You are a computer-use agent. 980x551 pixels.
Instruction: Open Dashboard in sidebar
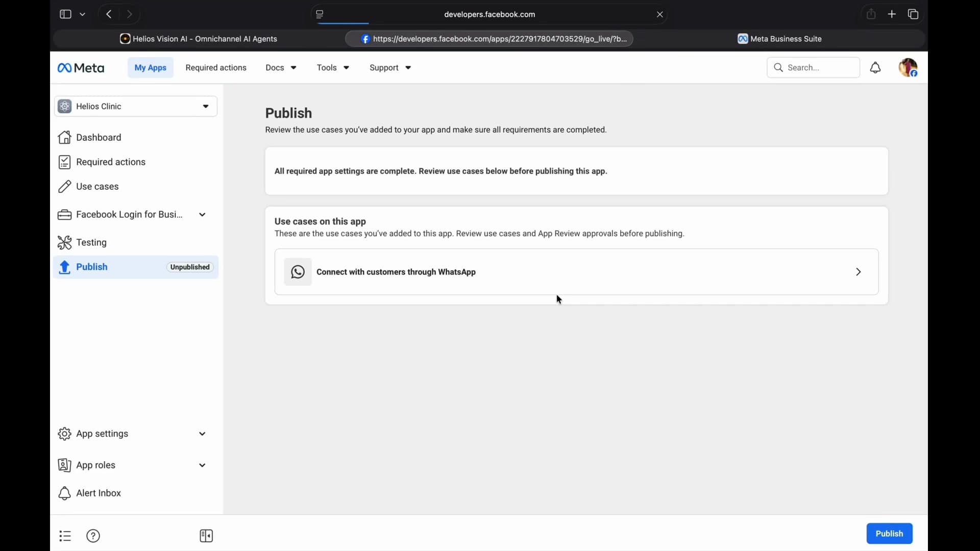pos(136,138)
